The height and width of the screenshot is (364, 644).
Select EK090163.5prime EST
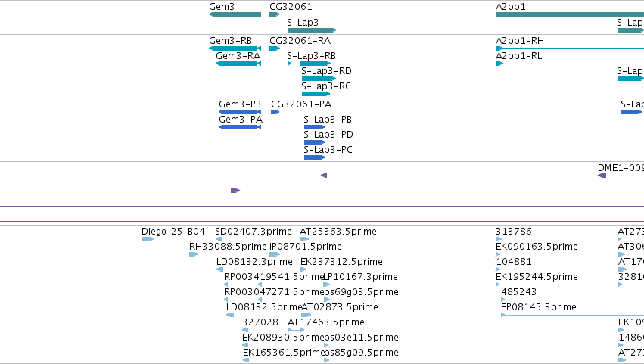(x=498, y=254)
